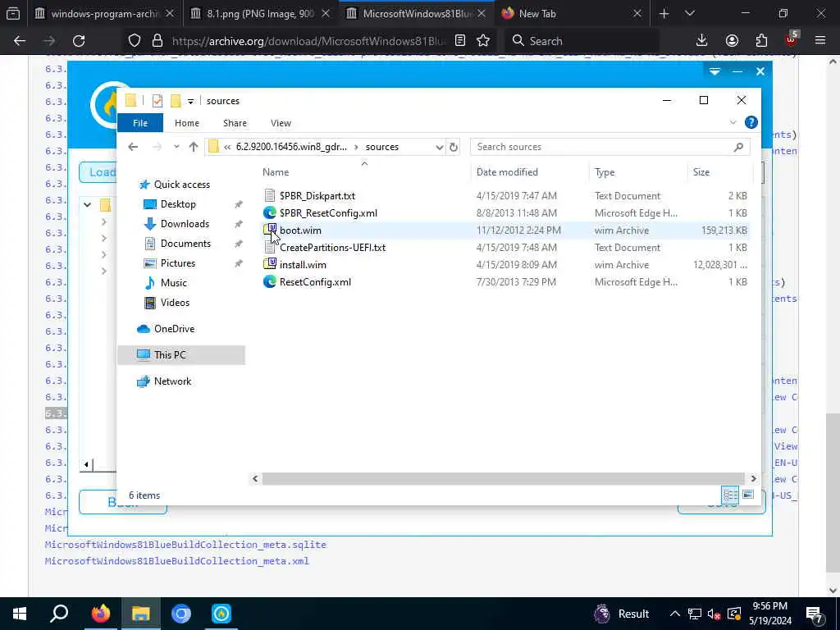Open Pictures in the navigation pane

point(178,263)
